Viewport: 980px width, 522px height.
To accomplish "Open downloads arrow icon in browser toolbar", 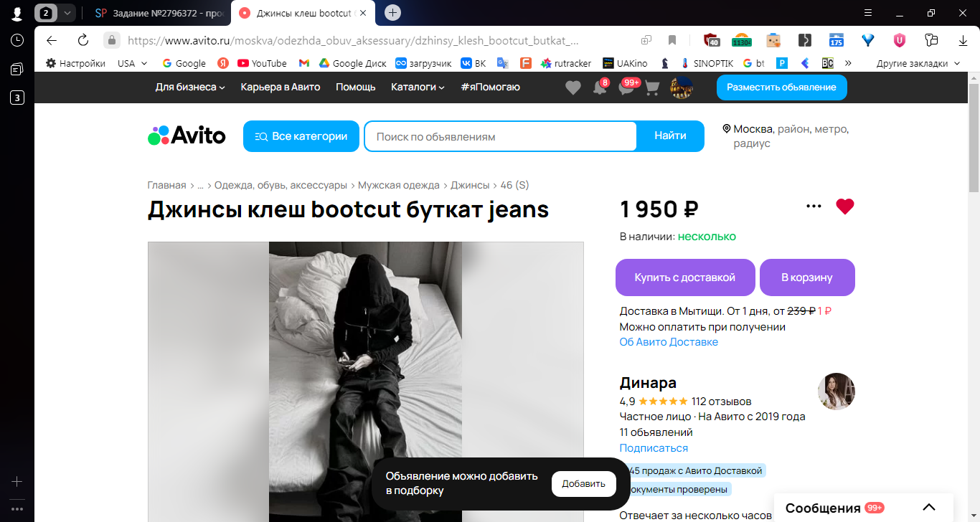I will coord(963,40).
